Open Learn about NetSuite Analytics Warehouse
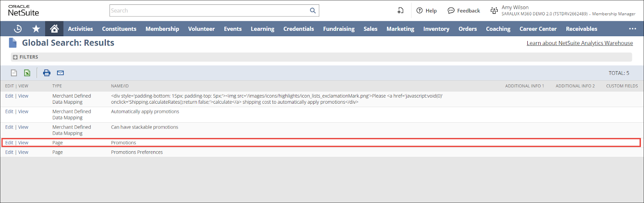The image size is (644, 203). pos(580,43)
